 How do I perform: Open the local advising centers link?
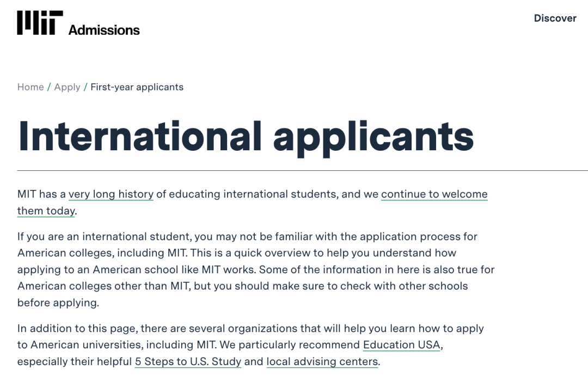coord(322,362)
